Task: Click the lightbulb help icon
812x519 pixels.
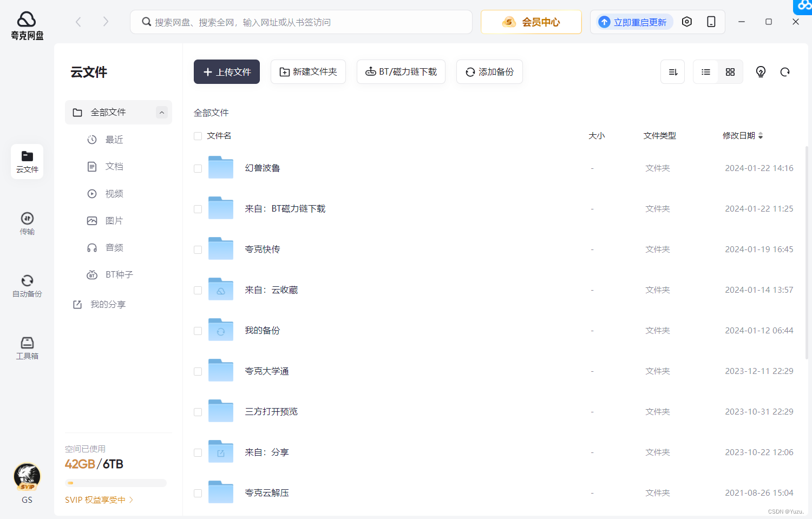Action: (760, 71)
